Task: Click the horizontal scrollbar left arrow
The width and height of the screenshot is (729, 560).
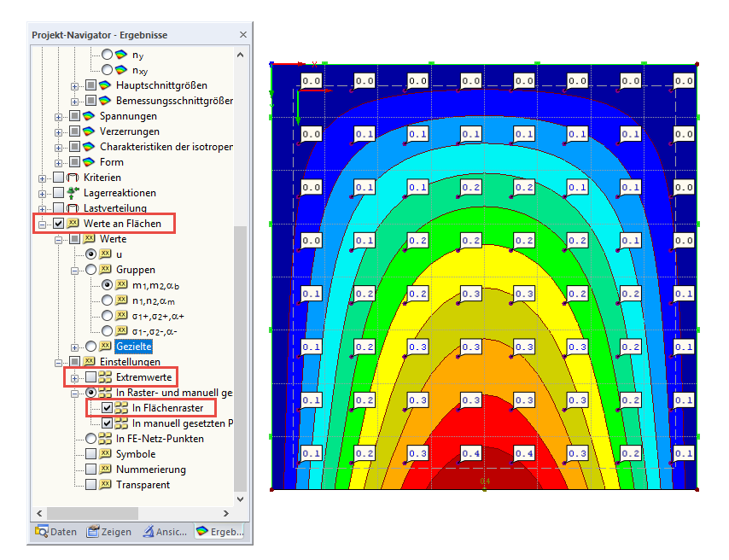Action: [39, 513]
